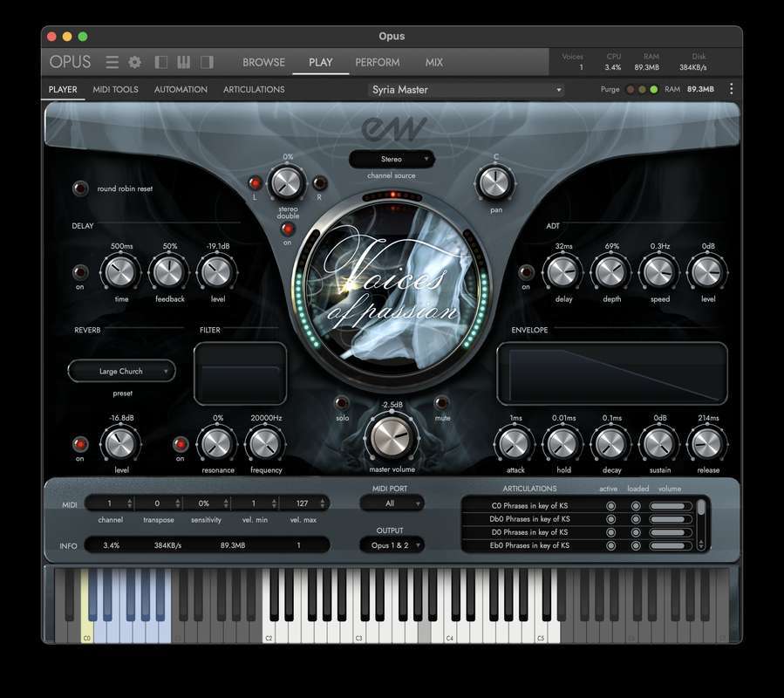This screenshot has height=698, width=784.
Task: Open the Large Church reverb preset dropdown
Action: coord(121,371)
